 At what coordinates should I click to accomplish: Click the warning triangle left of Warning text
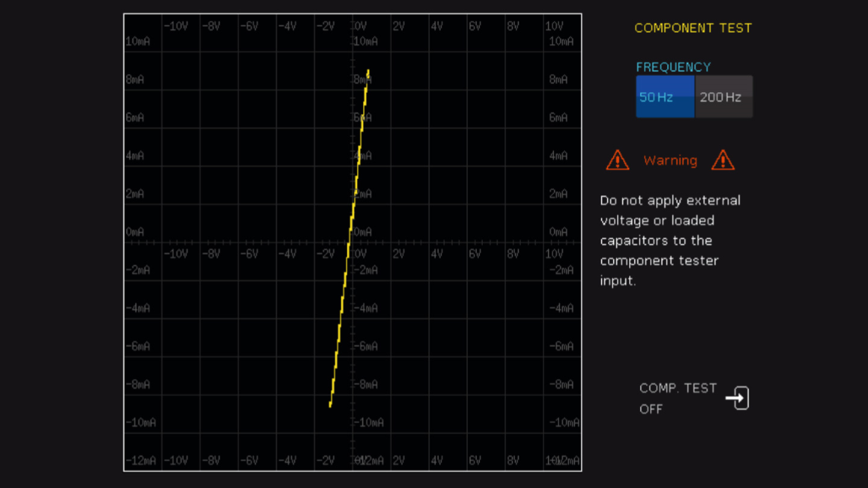tap(617, 161)
